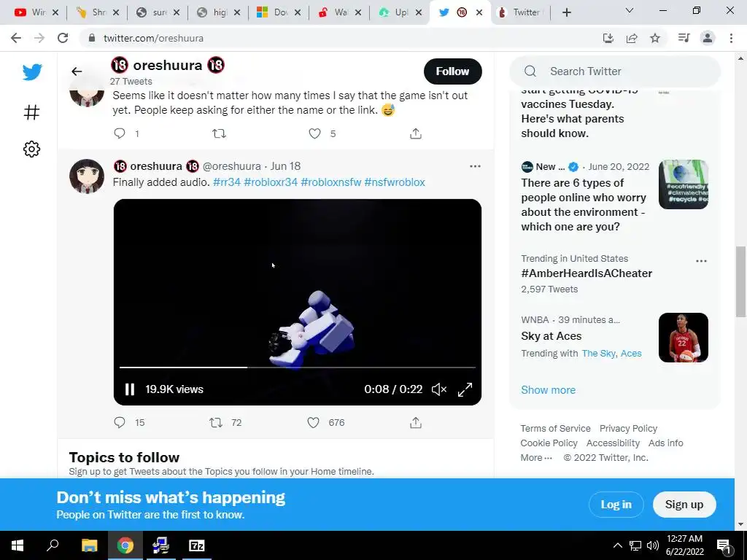The image size is (747, 560).
Task: Seek on the video progress bar
Action: 298,367
